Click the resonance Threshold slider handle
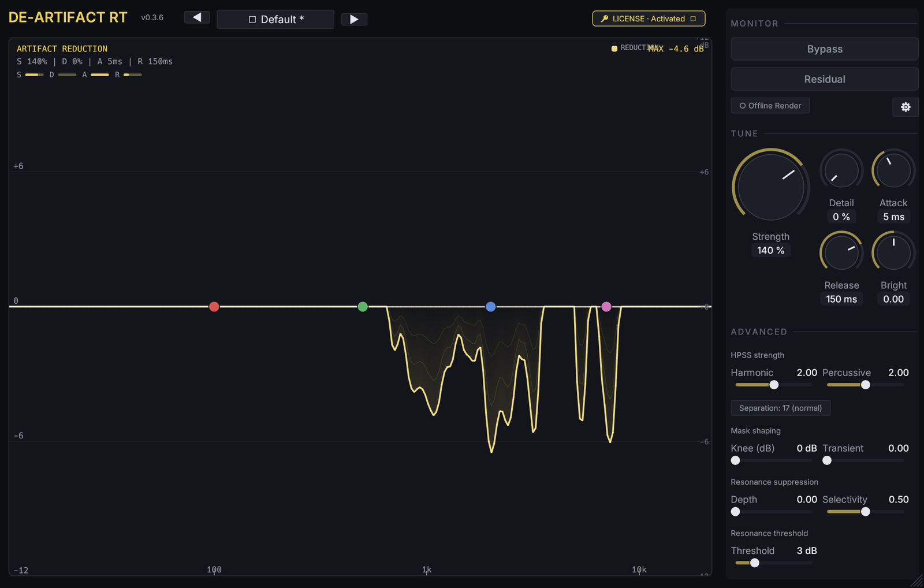The image size is (924, 588). [x=755, y=563]
